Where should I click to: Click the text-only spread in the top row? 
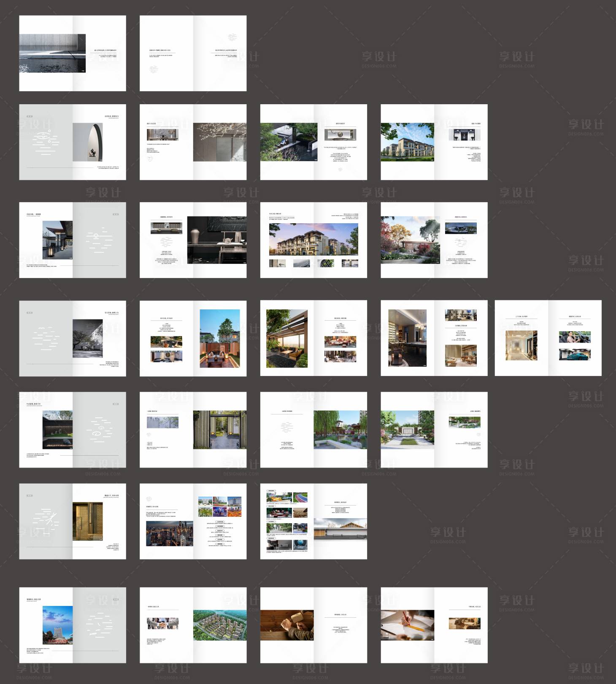coord(193,53)
